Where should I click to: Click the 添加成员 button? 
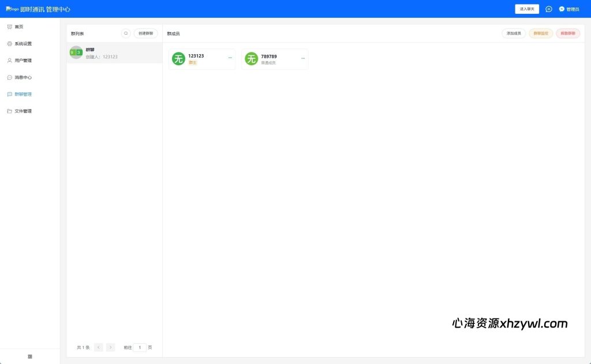pyautogui.click(x=514, y=33)
